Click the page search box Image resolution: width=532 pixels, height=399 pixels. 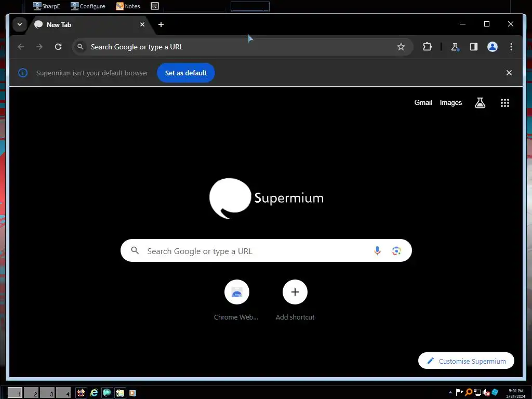[x=266, y=251]
